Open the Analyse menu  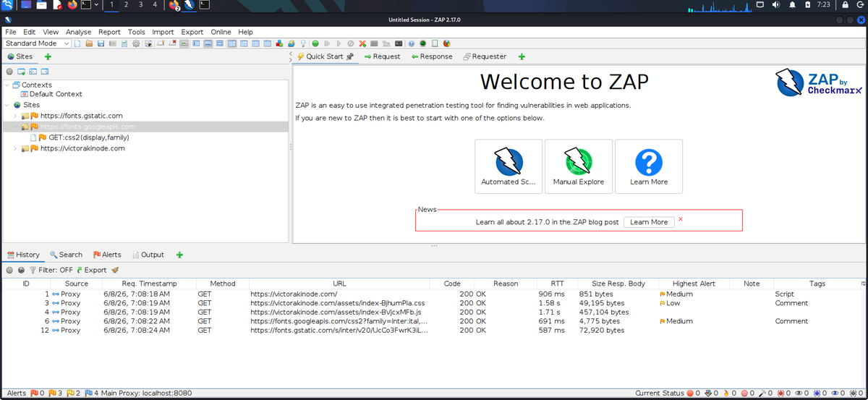(79, 32)
